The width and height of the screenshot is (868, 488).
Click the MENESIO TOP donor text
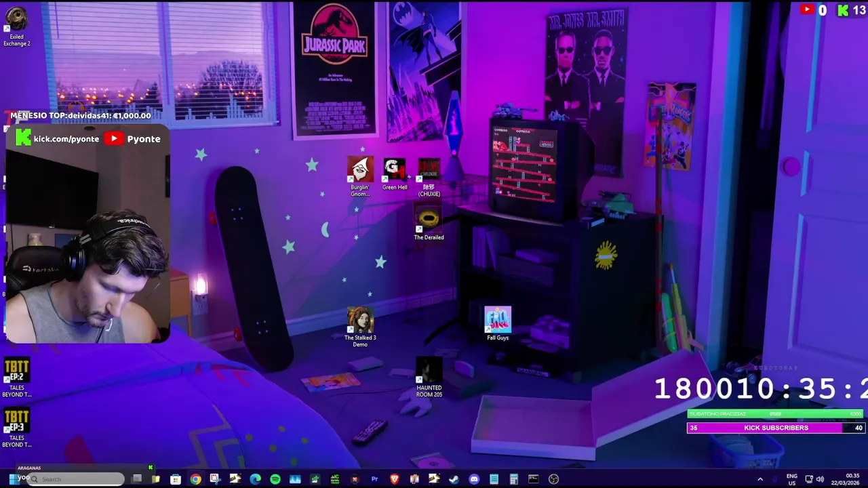click(80, 116)
